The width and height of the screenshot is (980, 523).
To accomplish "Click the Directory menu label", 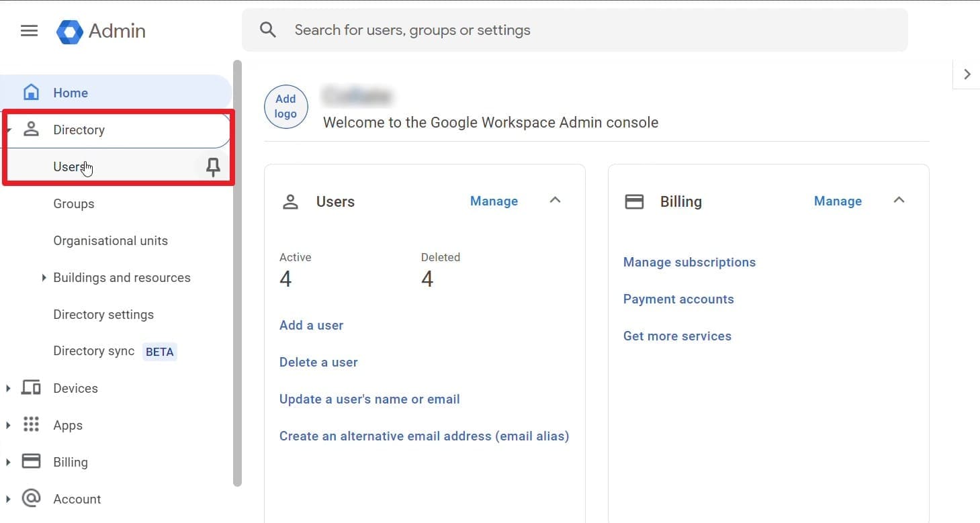I will (x=79, y=130).
